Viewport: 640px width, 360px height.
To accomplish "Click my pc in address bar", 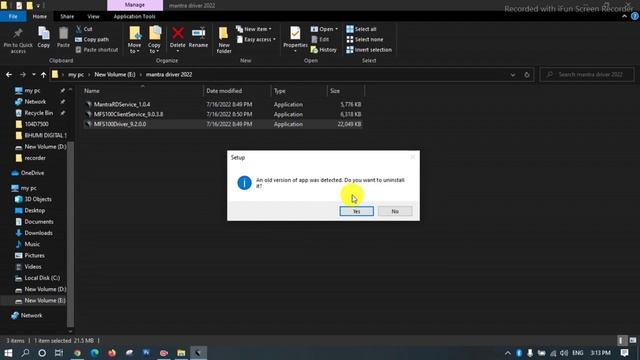I will coord(76,75).
